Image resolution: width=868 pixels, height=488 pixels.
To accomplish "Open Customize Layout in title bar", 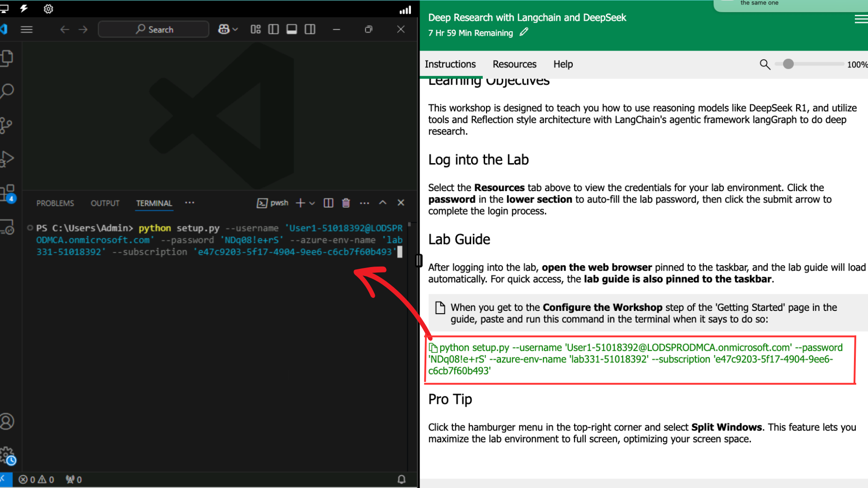I will 255,29.
